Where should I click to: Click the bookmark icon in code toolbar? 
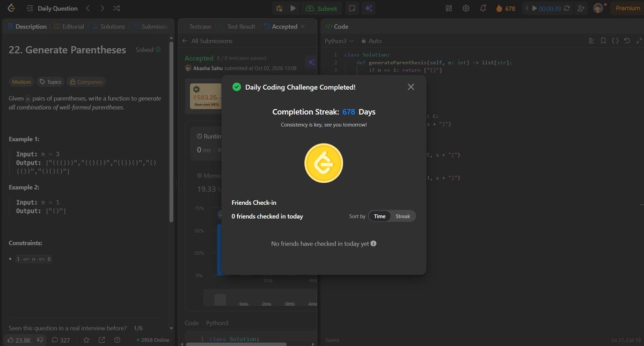tap(603, 41)
